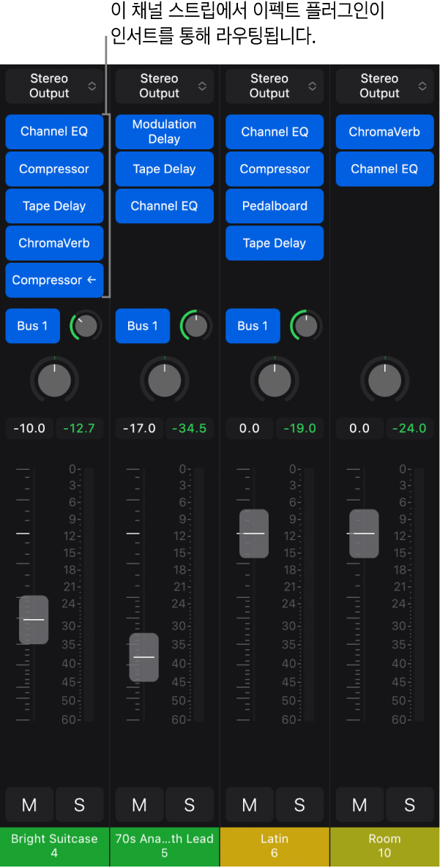
Task: Open ChromaVerb plug-in on Bright Suitcase strip
Action: [x=54, y=243]
